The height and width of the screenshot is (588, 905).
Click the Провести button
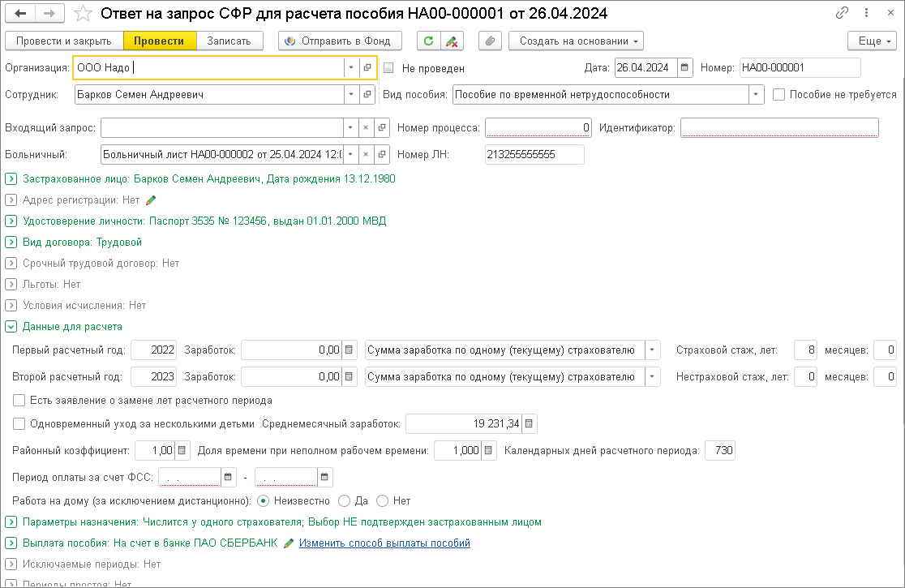click(x=160, y=41)
